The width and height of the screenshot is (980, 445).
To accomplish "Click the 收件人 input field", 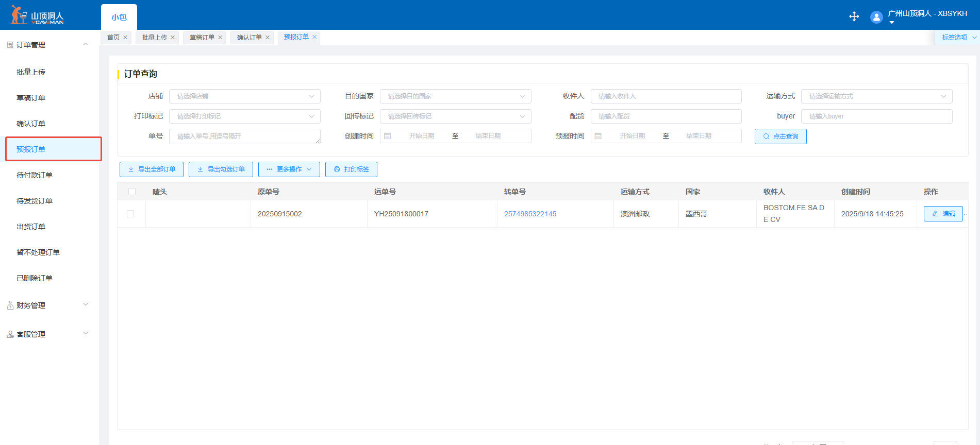I will click(x=666, y=96).
